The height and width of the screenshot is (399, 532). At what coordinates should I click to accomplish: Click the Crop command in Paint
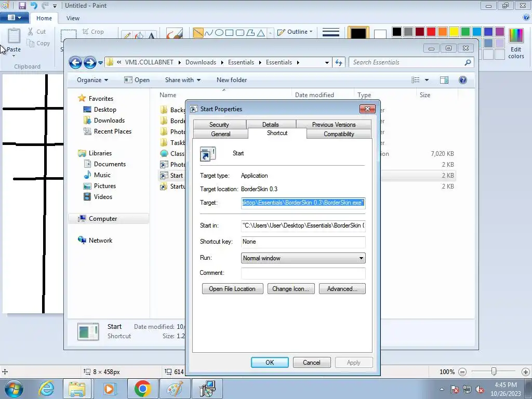click(x=94, y=32)
